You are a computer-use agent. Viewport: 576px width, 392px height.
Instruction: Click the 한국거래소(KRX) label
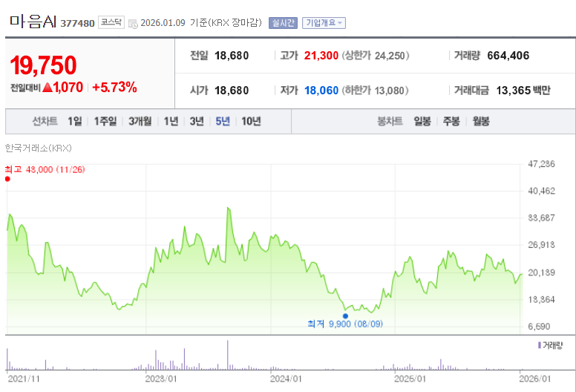pyautogui.click(x=38, y=148)
